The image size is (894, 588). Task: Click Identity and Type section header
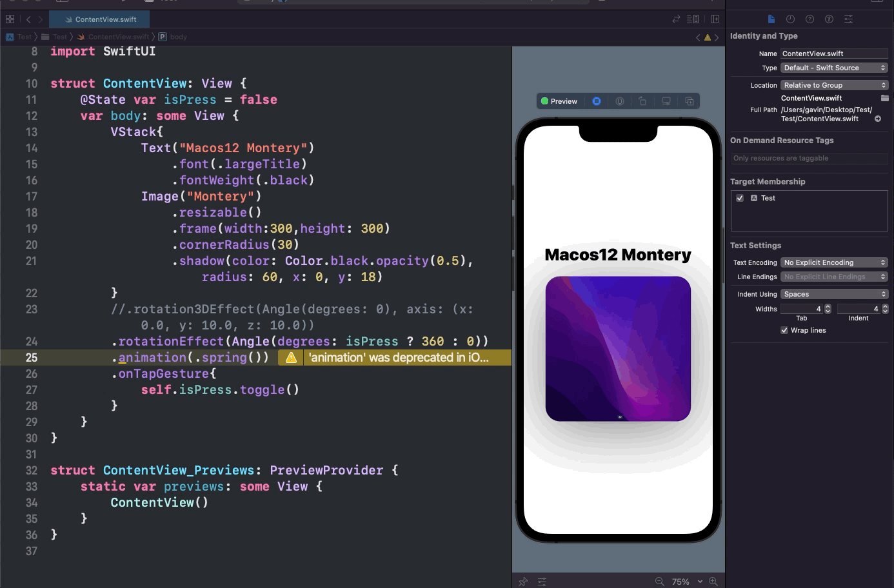[x=764, y=36]
